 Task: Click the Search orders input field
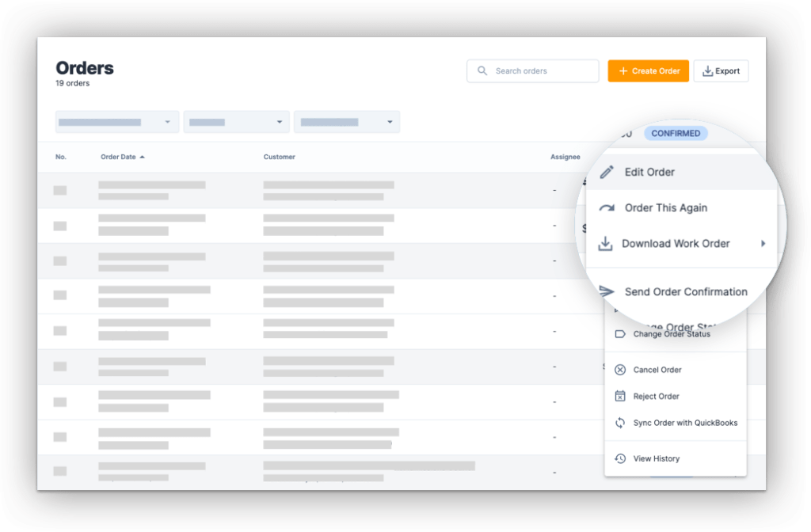tap(533, 70)
